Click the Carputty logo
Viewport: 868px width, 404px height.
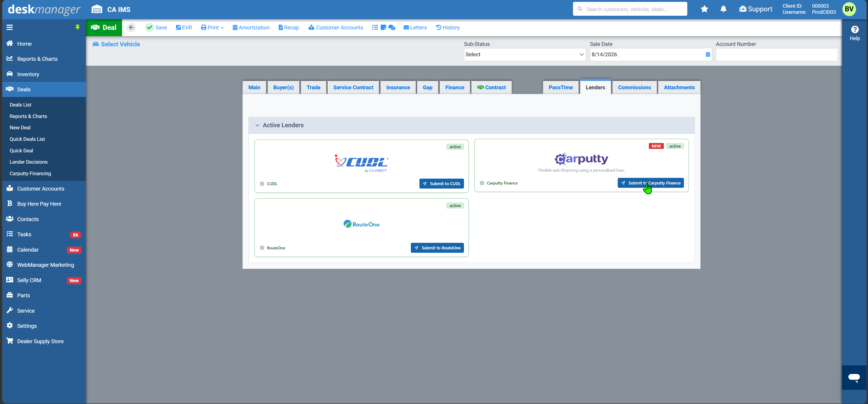pos(581,159)
